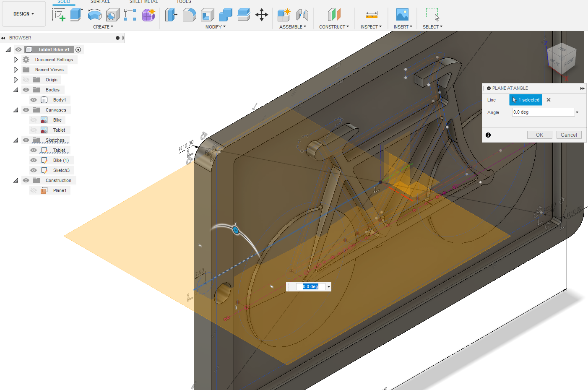Select the Create Form tool
This screenshot has width=588, height=390.
[148, 15]
